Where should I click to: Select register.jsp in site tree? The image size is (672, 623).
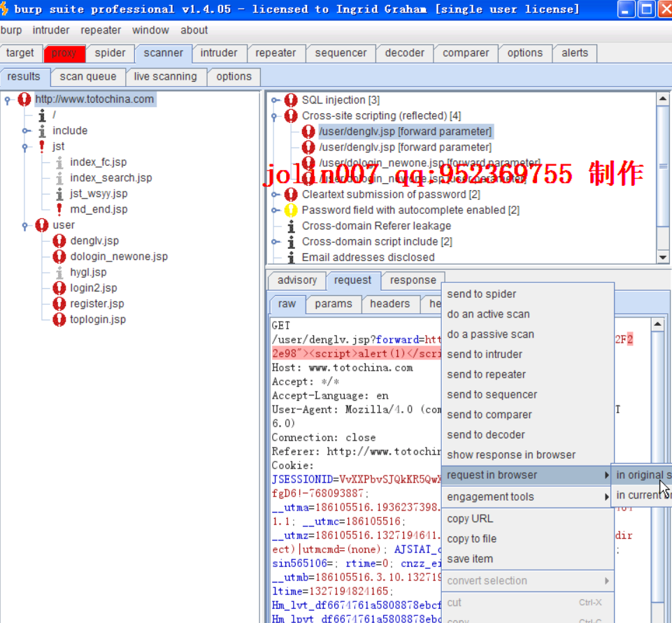pyautogui.click(x=97, y=303)
